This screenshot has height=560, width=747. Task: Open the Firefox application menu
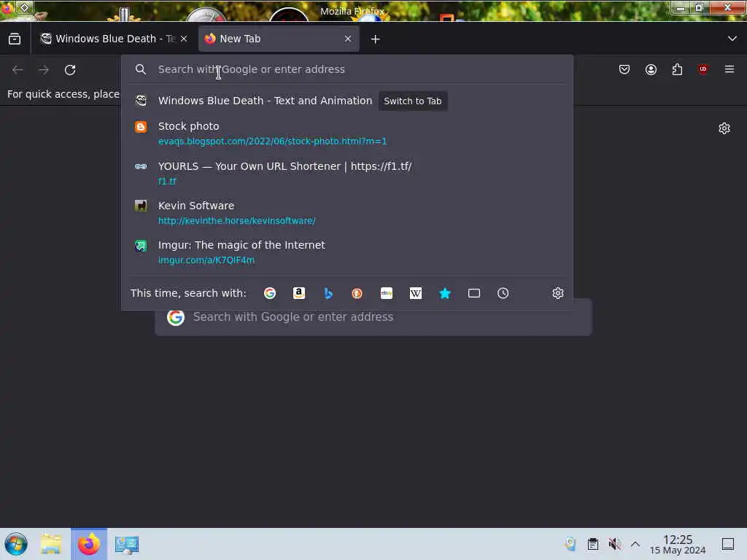click(x=729, y=69)
